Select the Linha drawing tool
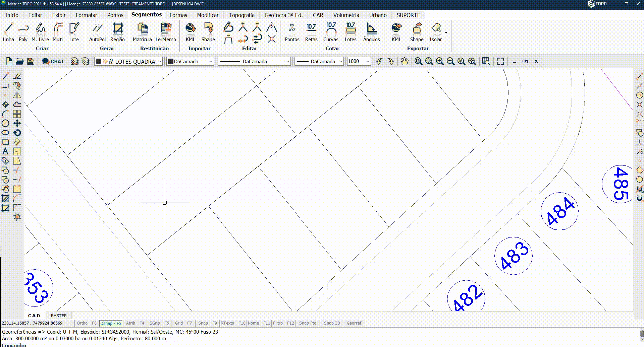644x347 pixels. pos(8,32)
